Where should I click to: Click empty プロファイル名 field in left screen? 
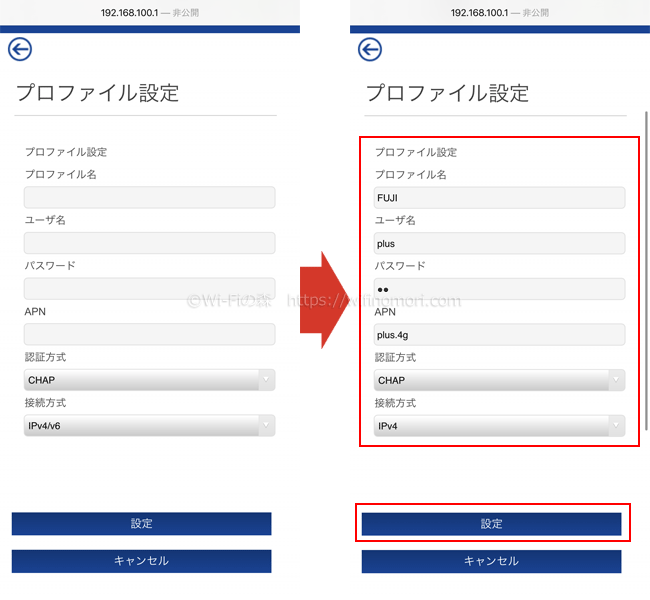150,197
